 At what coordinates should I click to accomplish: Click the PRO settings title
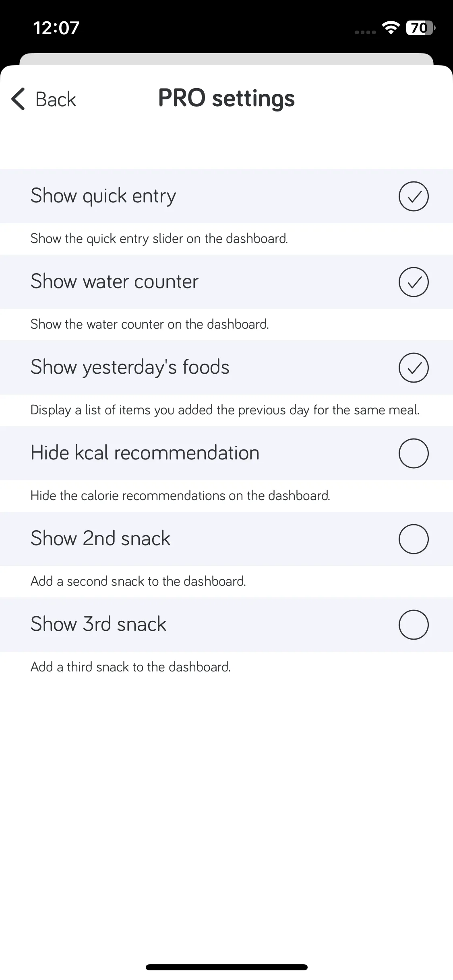[226, 99]
